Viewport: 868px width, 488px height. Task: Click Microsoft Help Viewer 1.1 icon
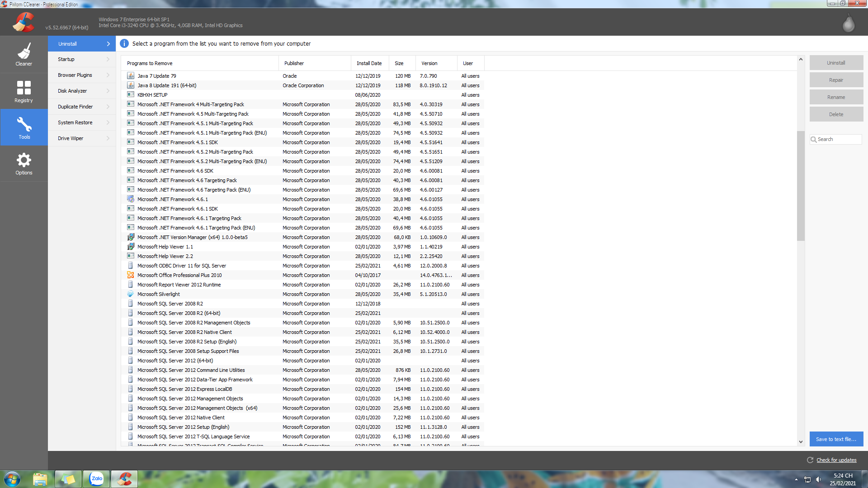131,247
